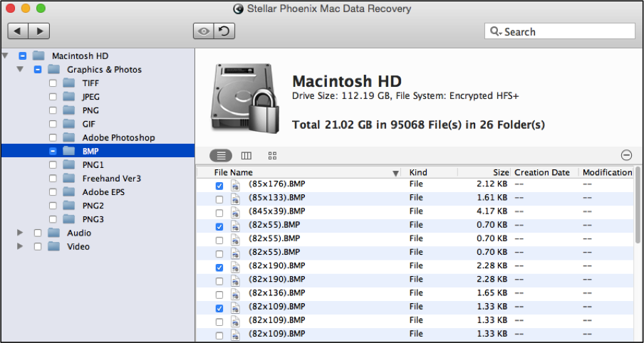Screen dimensions: 644x343
Task: Collapse the Macintosh HD tree node
Action: pyautogui.click(x=5, y=56)
